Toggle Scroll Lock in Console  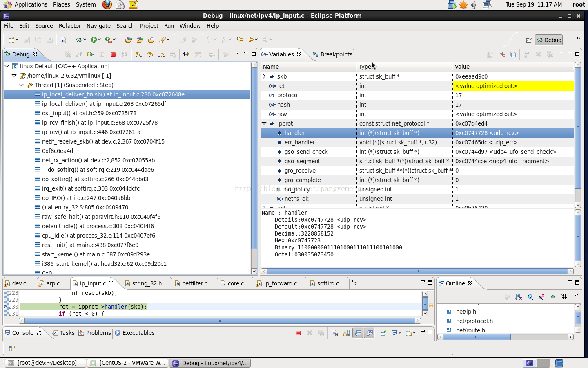tap(346, 333)
